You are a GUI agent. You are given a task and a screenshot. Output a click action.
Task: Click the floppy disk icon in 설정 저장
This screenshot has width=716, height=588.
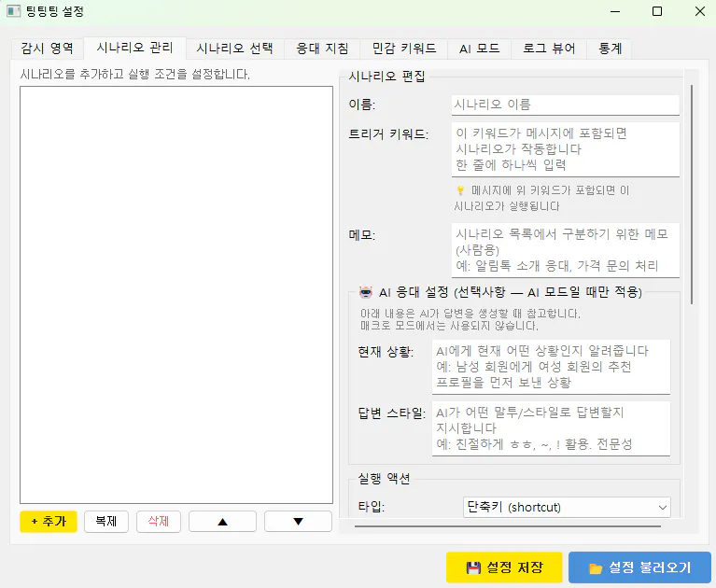[x=473, y=567]
